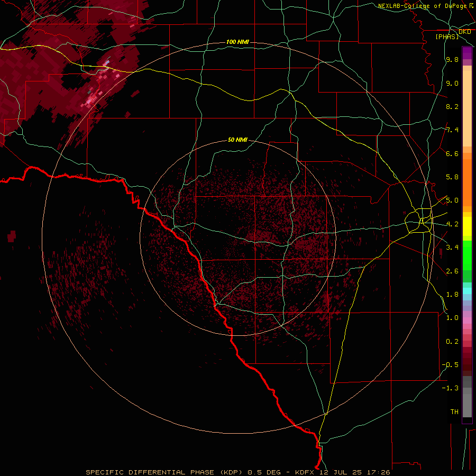Viewport: 476px width, 476px height.
Task: Click the 1.0 value on the color scale
Action: 452,318
